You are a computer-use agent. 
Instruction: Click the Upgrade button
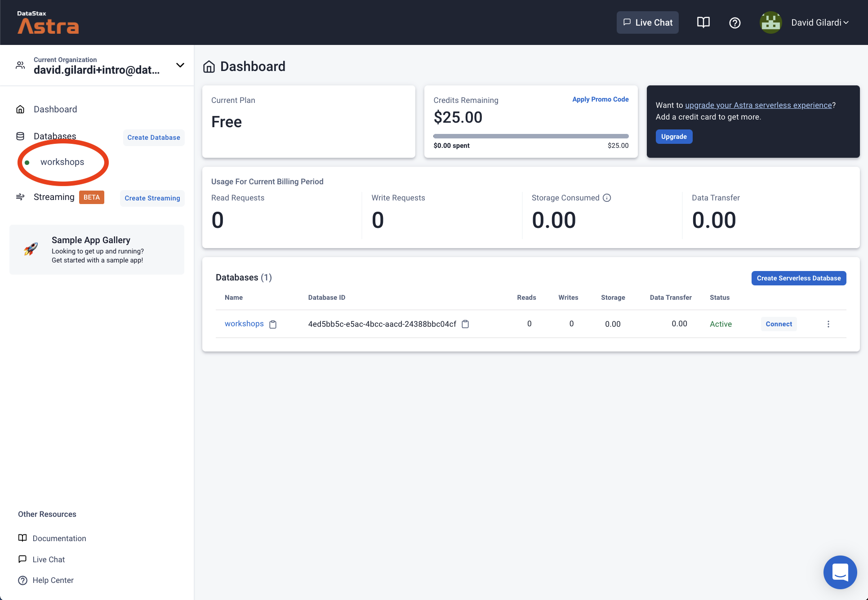point(673,137)
